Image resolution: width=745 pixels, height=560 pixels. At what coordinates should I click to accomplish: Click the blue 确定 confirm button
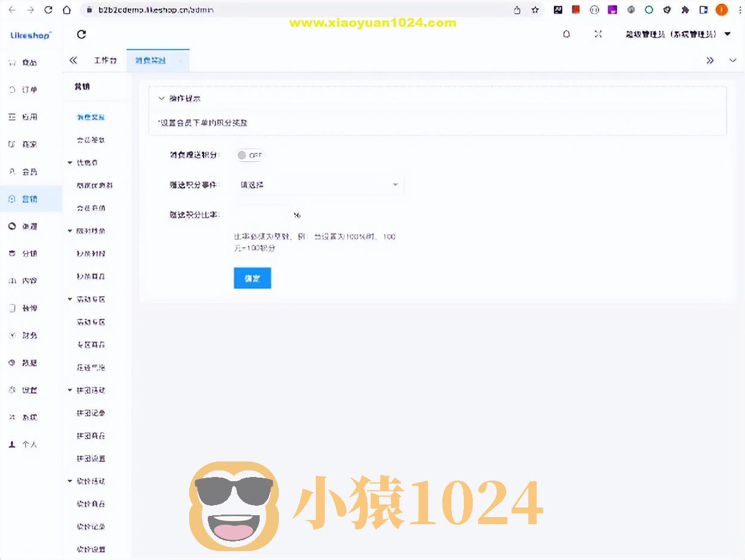[x=252, y=278]
